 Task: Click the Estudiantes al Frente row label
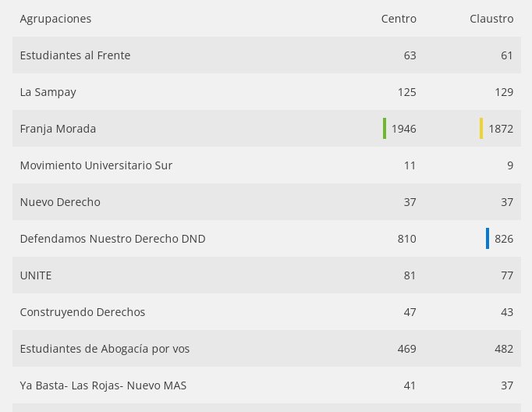[x=75, y=55]
